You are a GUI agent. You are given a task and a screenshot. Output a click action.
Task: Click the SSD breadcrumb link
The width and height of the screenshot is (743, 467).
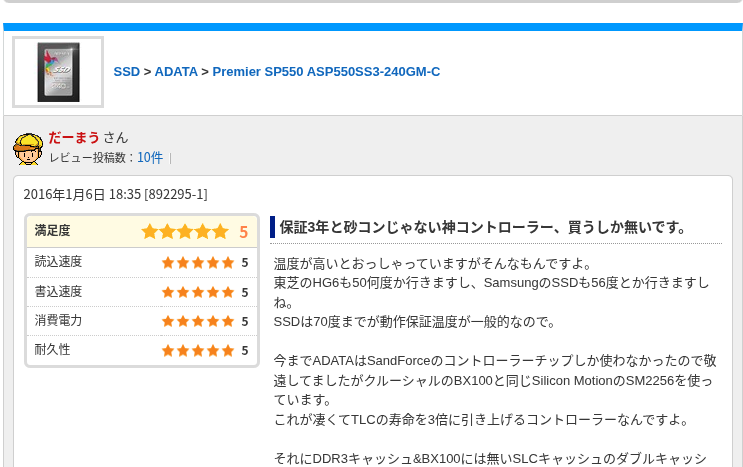(x=127, y=72)
